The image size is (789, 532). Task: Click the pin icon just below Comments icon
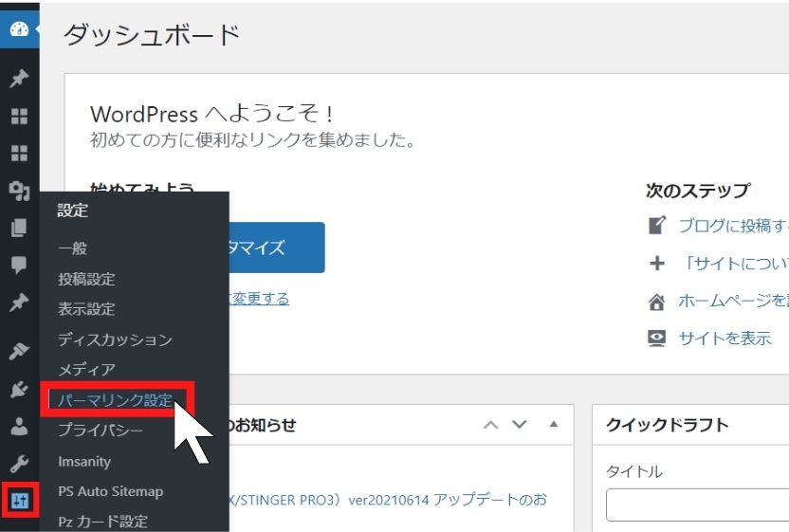coord(19,303)
